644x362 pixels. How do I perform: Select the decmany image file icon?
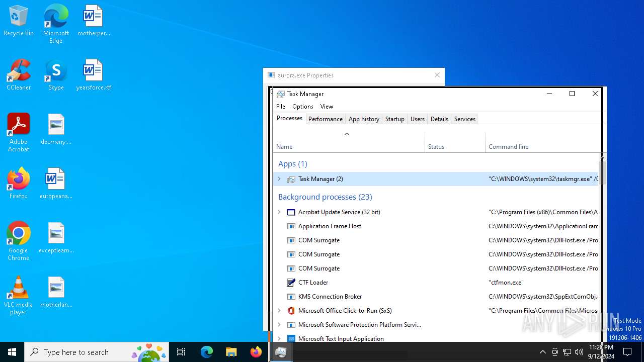pos(56,130)
